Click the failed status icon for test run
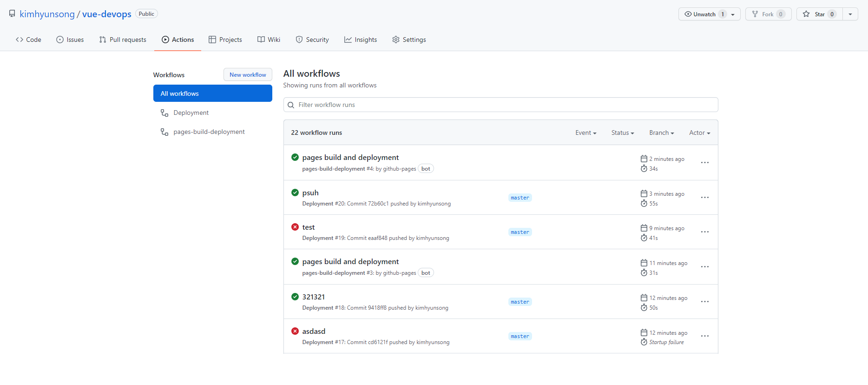868x385 pixels. pos(295,227)
